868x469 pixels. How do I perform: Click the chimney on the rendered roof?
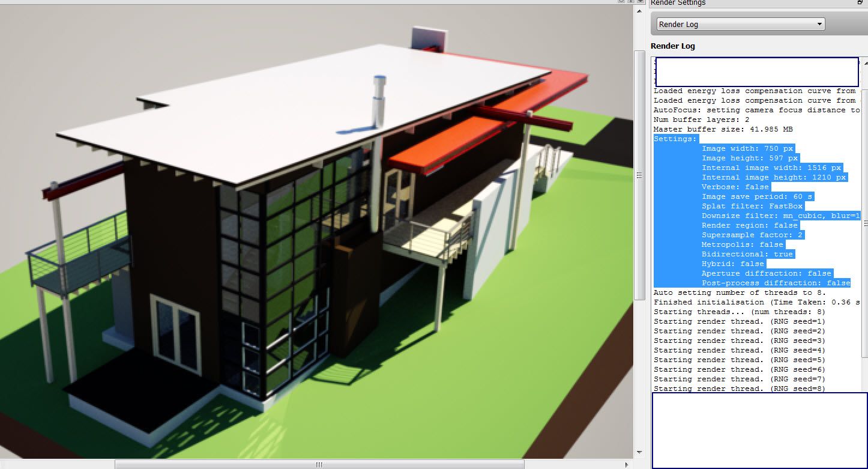tap(379, 101)
